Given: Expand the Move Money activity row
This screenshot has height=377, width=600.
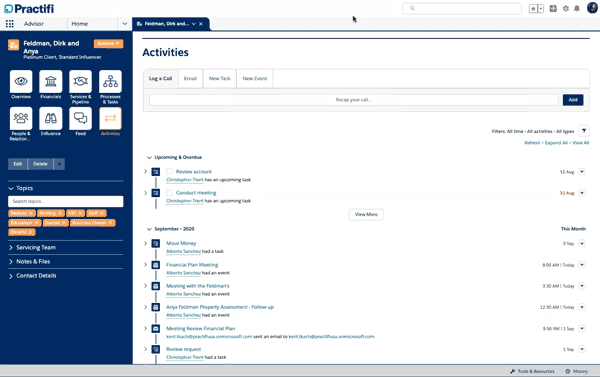Looking at the screenshot, I should coord(145,243).
